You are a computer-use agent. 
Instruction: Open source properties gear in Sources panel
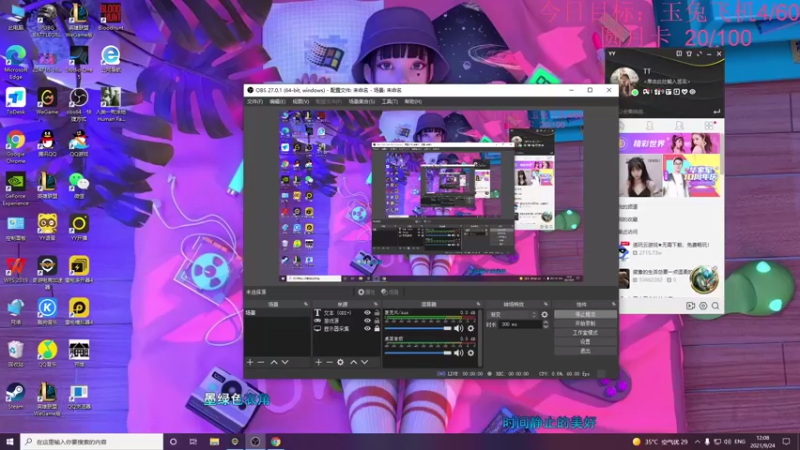pyautogui.click(x=341, y=362)
